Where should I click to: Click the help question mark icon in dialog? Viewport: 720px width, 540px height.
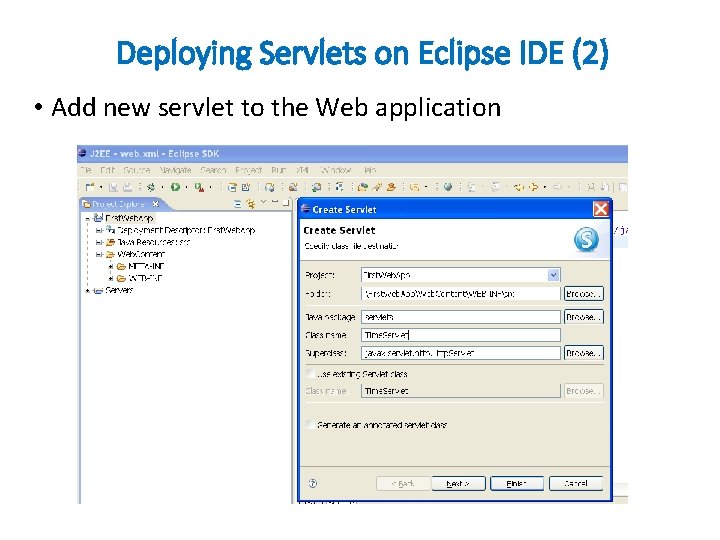point(313,483)
